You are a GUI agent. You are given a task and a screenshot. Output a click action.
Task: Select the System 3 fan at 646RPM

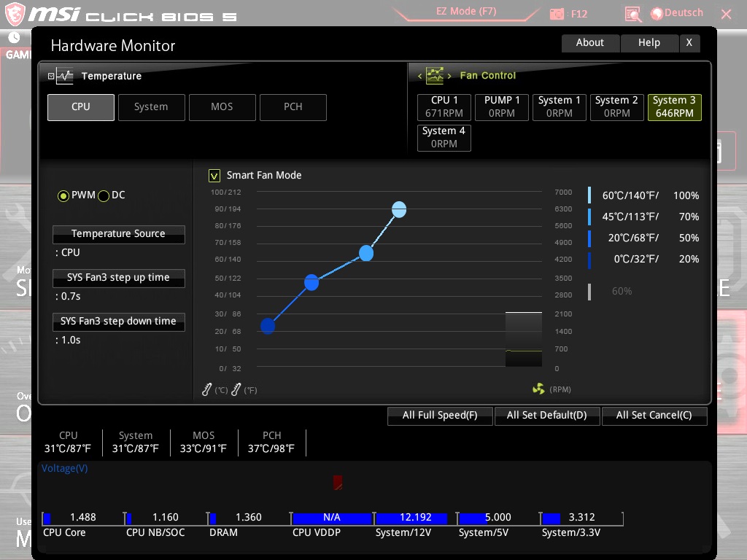pyautogui.click(x=675, y=107)
